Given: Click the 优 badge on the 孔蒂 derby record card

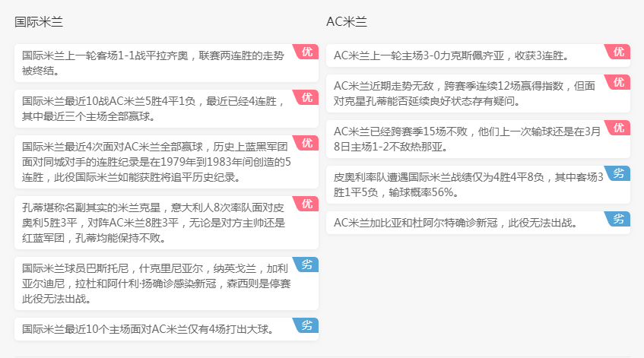Looking at the screenshot, I should coord(306,204).
